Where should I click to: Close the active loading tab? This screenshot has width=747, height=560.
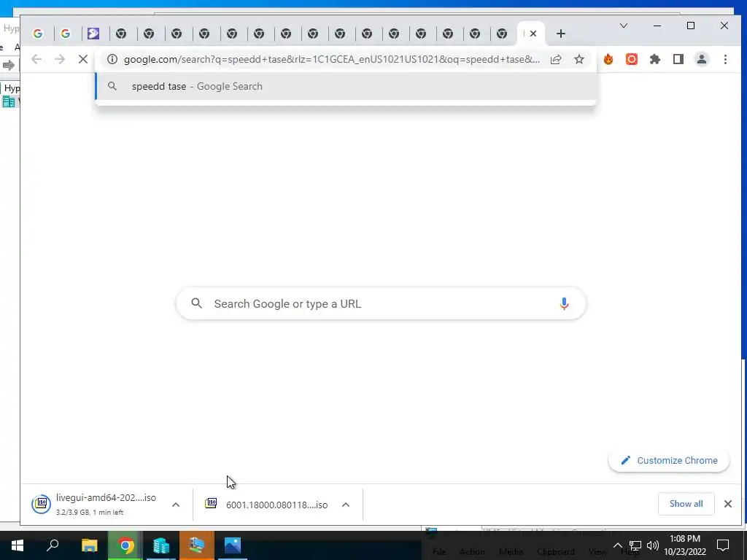(533, 34)
